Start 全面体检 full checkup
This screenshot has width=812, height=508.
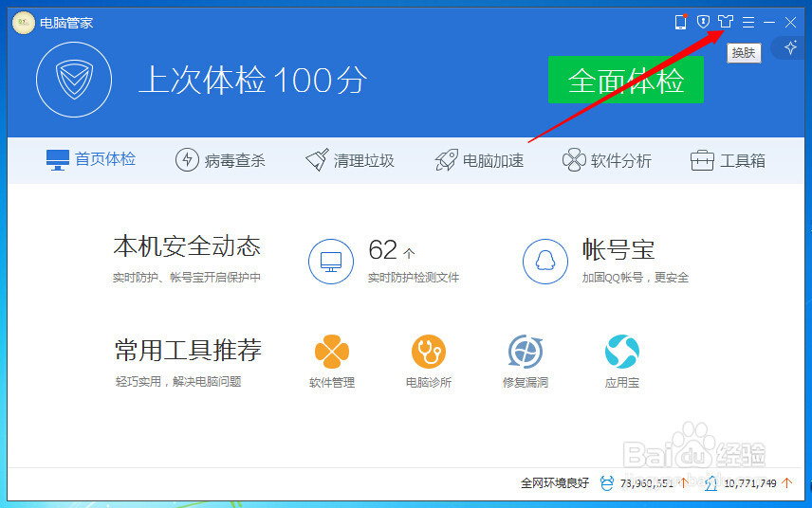(625, 80)
